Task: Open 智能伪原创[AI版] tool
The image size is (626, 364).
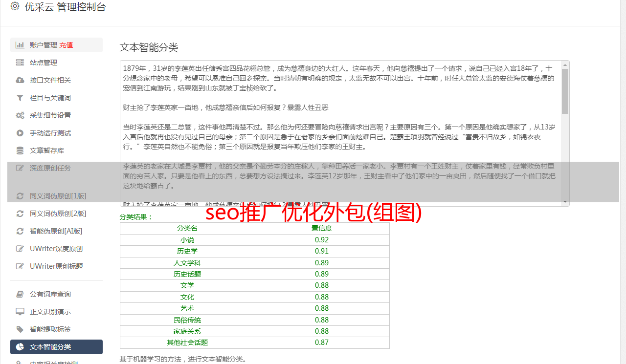Action: pos(56,231)
